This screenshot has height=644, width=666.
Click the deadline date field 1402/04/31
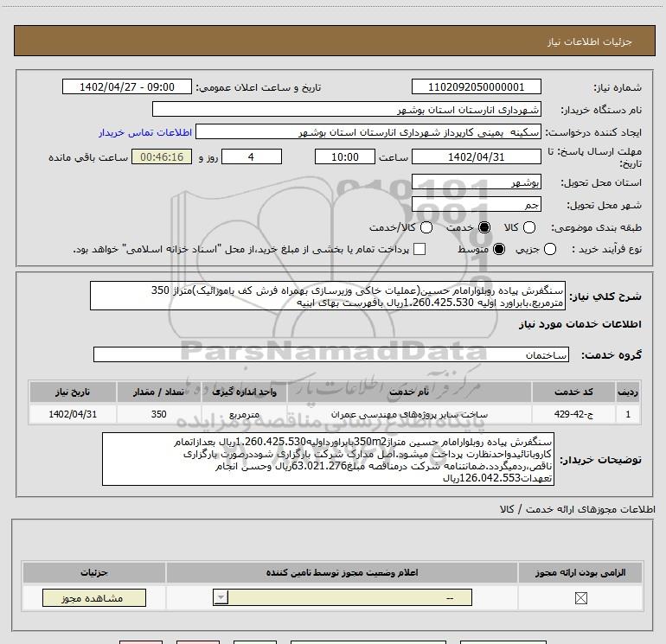pos(476,156)
